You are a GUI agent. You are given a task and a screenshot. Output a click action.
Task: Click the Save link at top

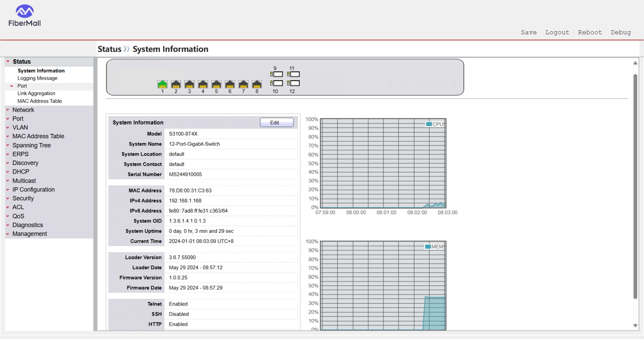(x=529, y=32)
